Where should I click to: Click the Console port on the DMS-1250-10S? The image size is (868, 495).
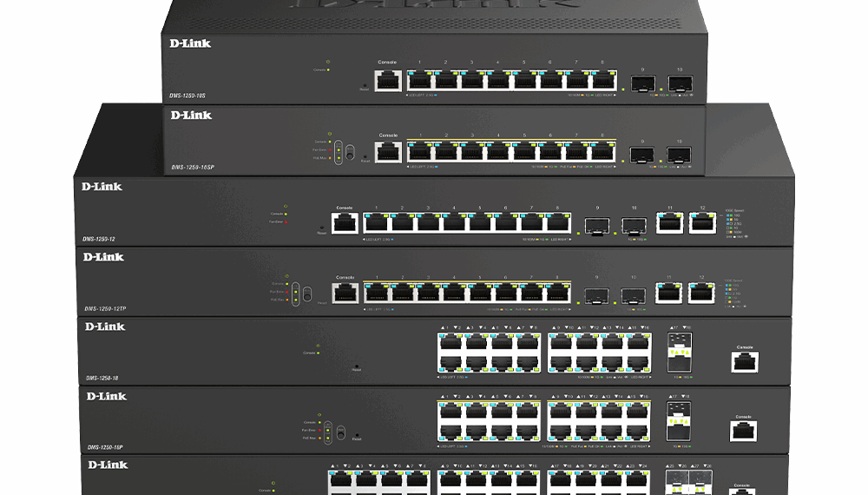tap(388, 81)
